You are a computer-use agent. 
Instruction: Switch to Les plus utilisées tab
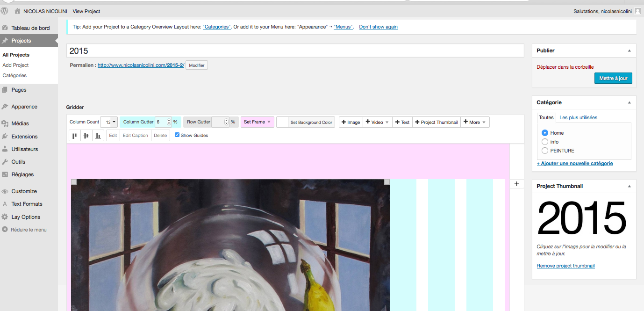[578, 117]
